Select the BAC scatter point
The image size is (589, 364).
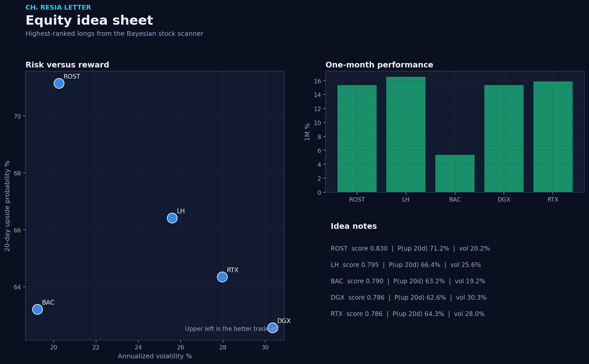click(37, 309)
